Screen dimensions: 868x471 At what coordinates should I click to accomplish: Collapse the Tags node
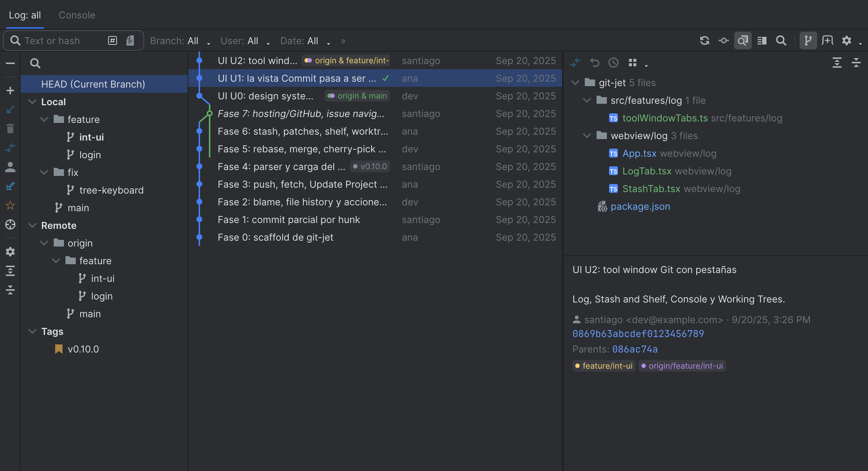[32, 331]
